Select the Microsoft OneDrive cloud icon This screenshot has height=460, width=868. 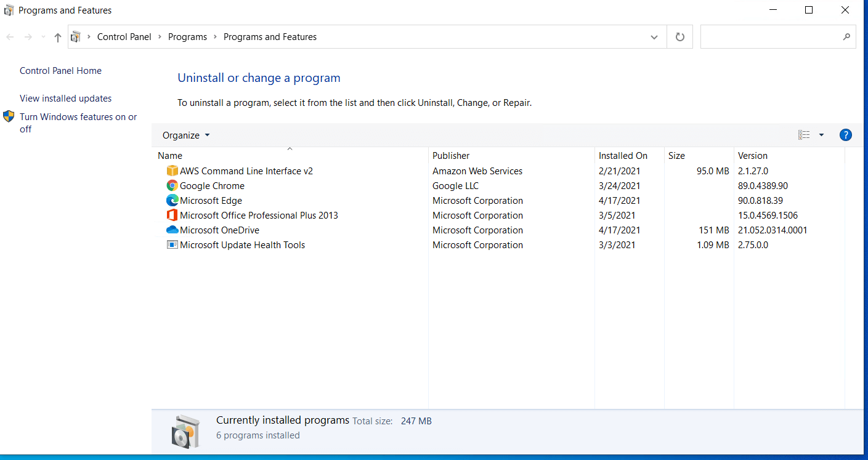[172, 230]
